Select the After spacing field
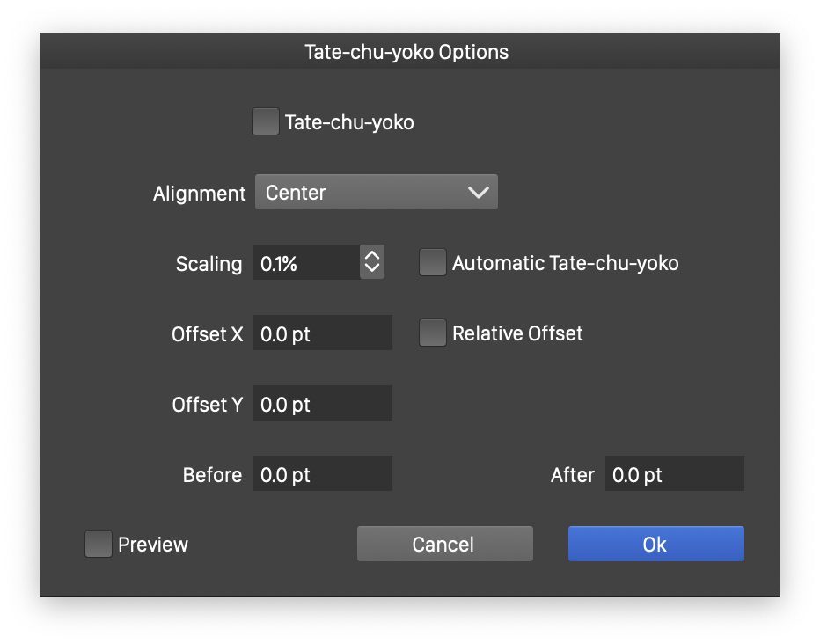The height and width of the screenshot is (644, 820). (x=674, y=474)
